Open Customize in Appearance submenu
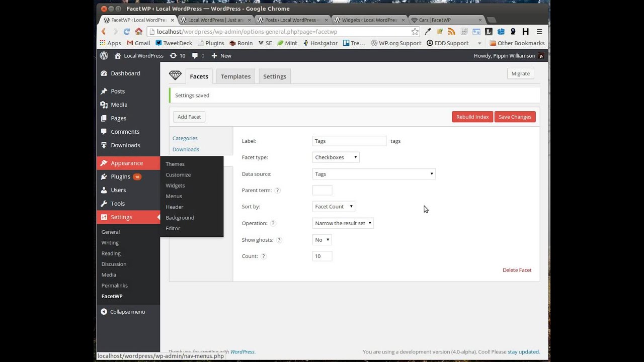 coord(178,175)
